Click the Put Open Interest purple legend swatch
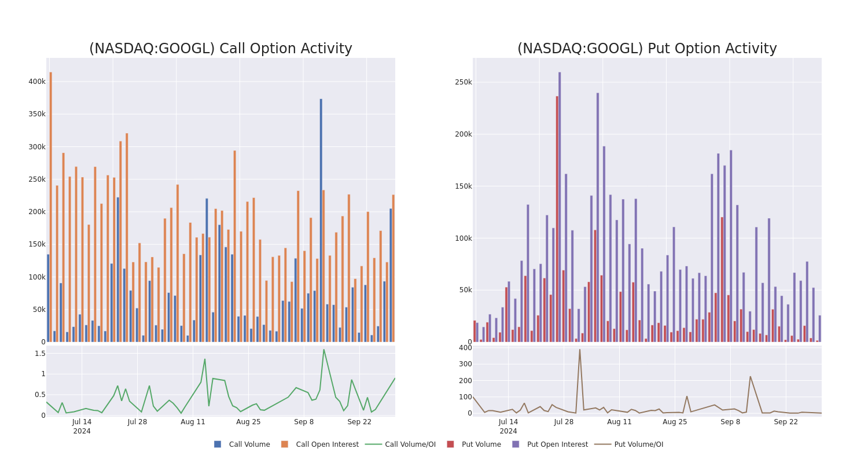Image resolution: width=868 pixels, height=463 pixels. (516, 444)
